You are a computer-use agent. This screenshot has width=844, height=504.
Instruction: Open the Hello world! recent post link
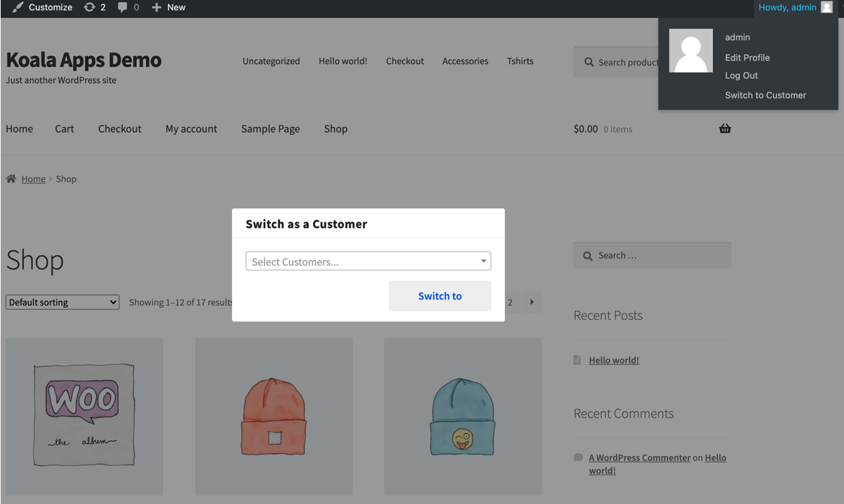[613, 360]
